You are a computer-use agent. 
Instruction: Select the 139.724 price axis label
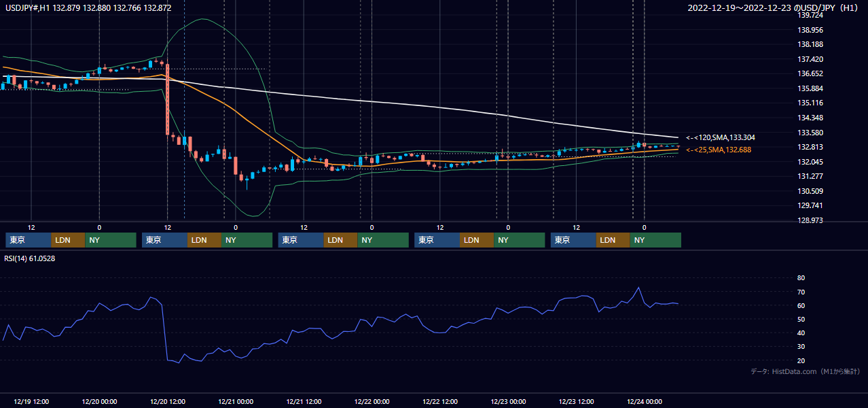(810, 15)
